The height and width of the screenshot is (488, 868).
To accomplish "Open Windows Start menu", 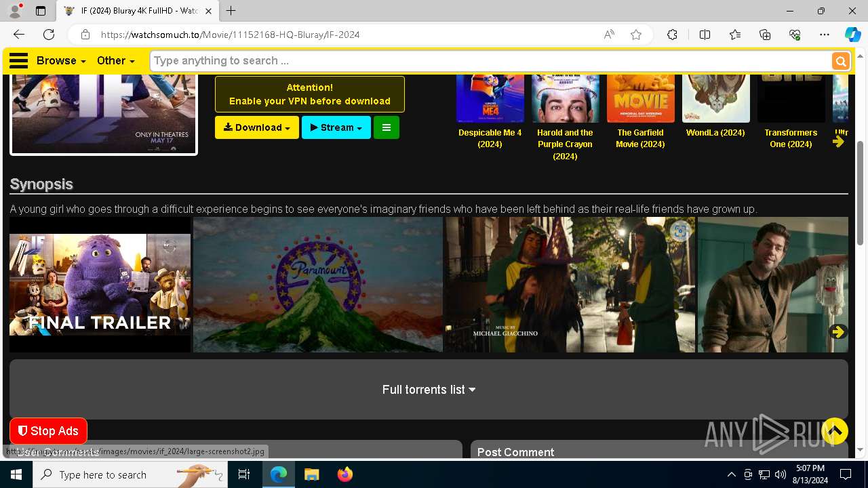I will [16, 474].
